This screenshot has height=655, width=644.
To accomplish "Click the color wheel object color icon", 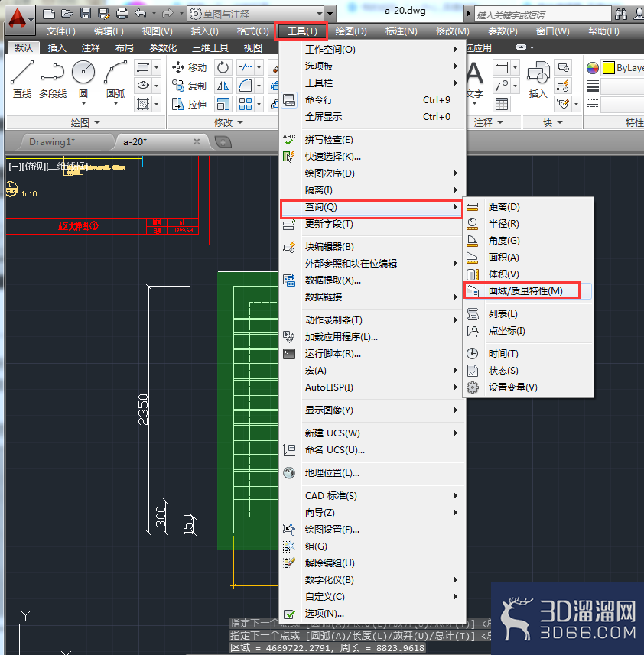I will 592,68.
